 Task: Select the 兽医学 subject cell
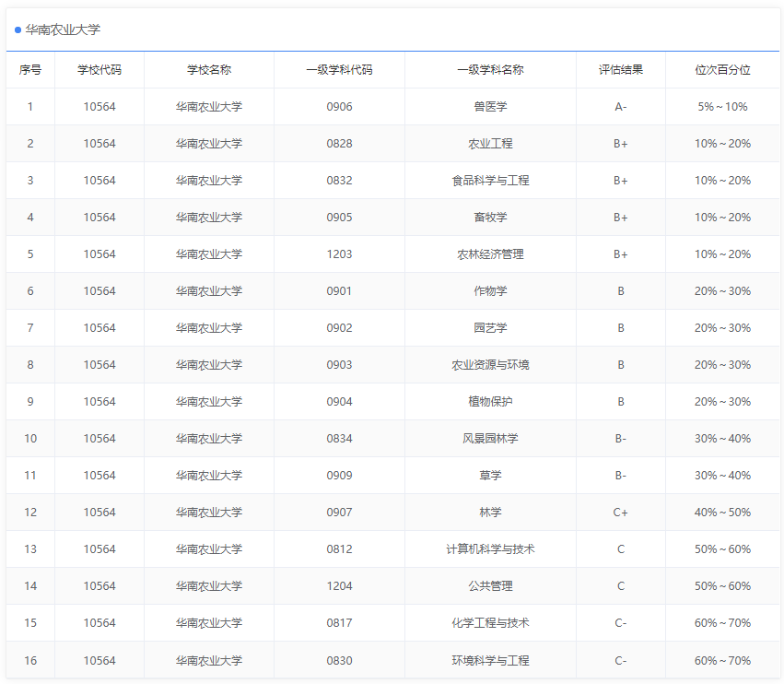pos(490,107)
